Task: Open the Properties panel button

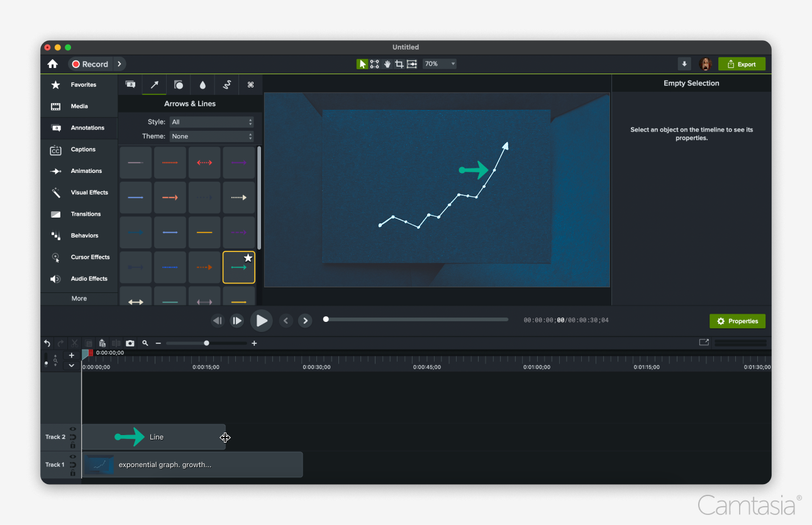Action: tap(737, 321)
